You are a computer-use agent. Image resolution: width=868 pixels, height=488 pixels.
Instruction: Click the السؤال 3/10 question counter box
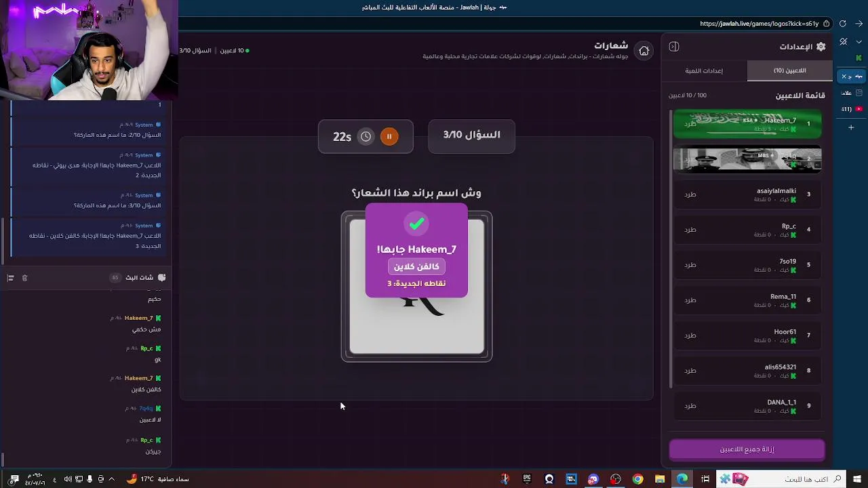coord(471,136)
